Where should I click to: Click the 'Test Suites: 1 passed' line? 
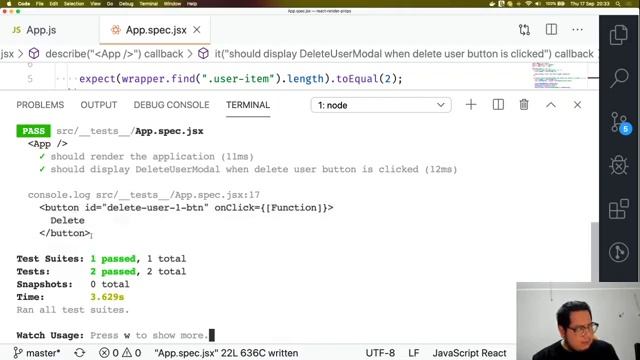pos(101,259)
